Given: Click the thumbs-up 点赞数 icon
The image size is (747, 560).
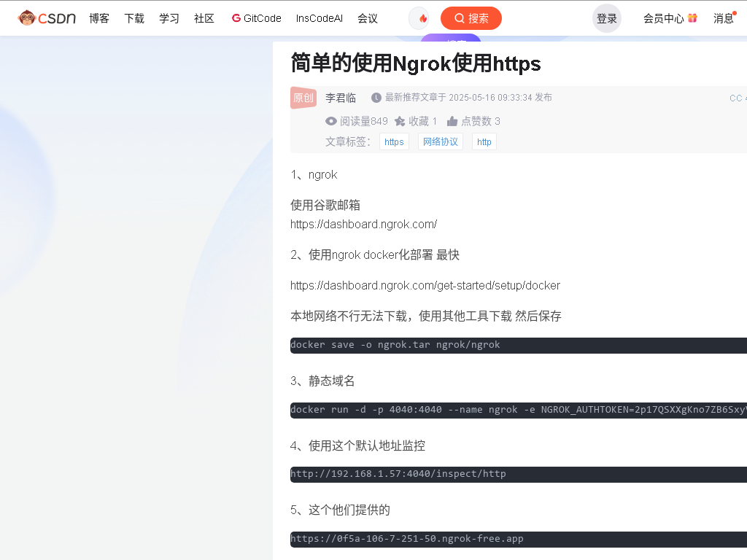Looking at the screenshot, I should (x=452, y=122).
